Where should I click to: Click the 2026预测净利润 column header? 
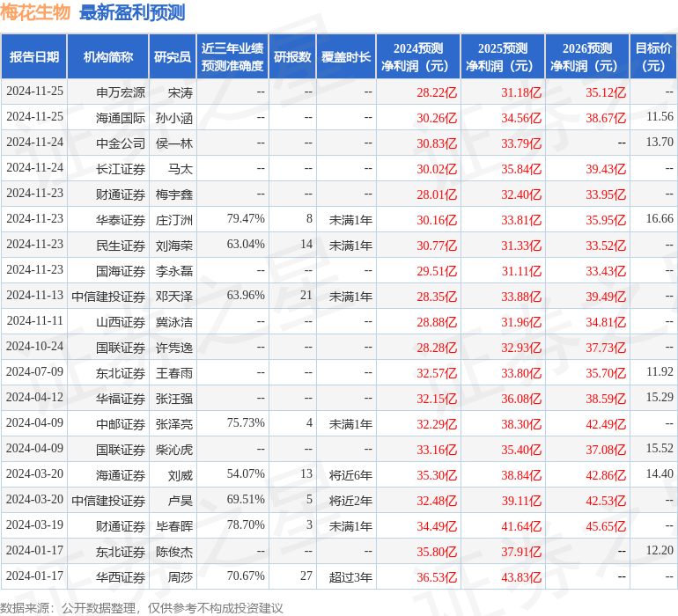pyautogui.click(x=587, y=57)
